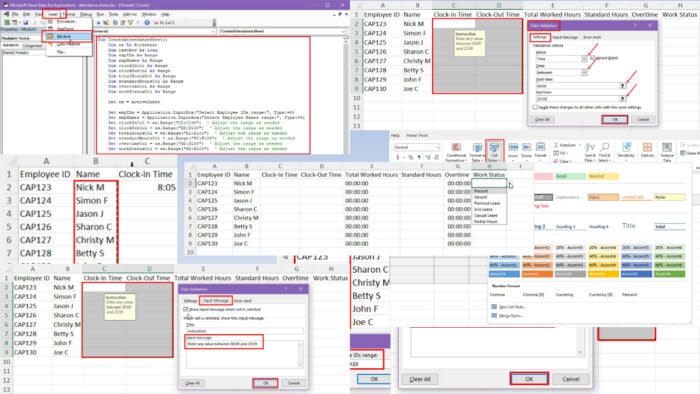Click the Start time input field

coord(576,86)
